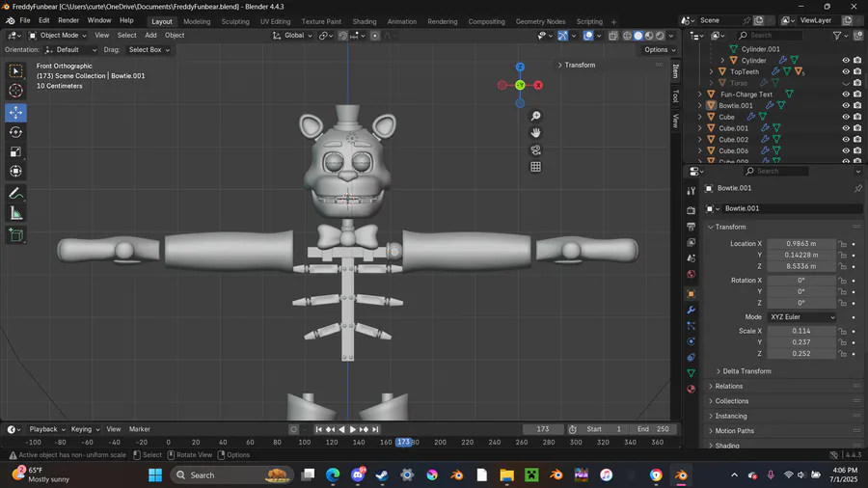Click the X axis on navigation gizmo
Viewport: 868px width, 488px height.
[x=538, y=85]
